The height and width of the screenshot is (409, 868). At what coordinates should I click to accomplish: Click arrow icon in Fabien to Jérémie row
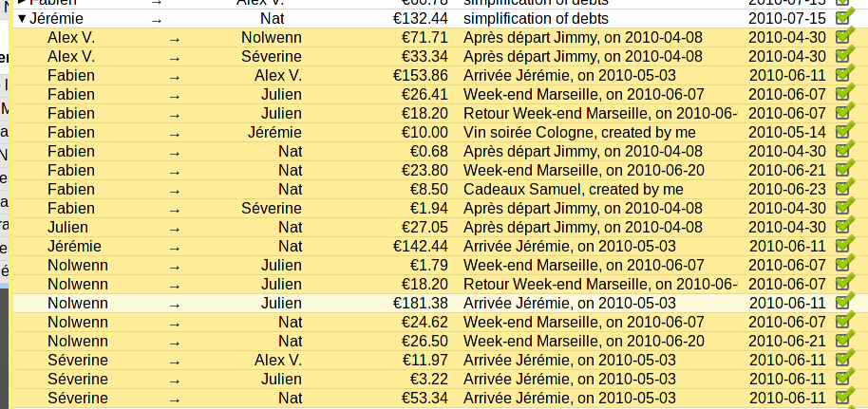click(175, 134)
